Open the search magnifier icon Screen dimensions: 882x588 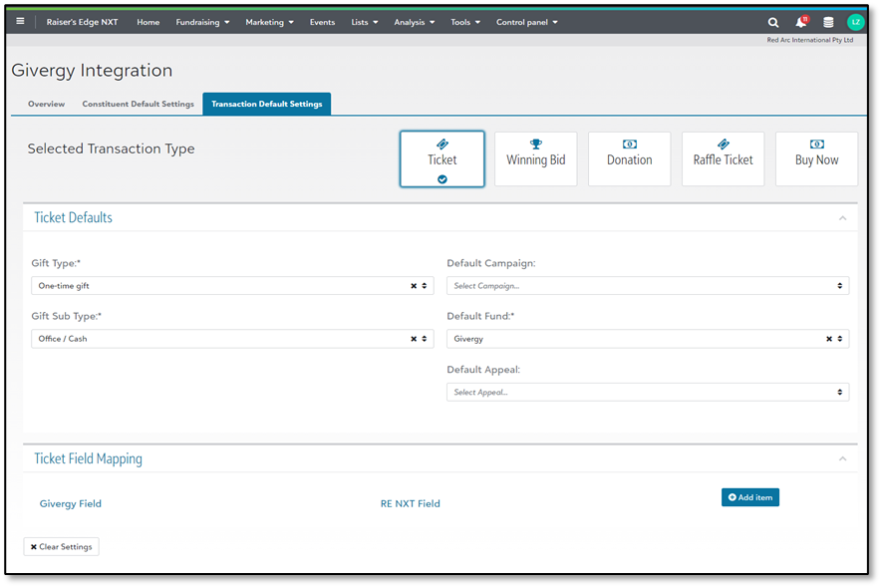[x=773, y=21]
